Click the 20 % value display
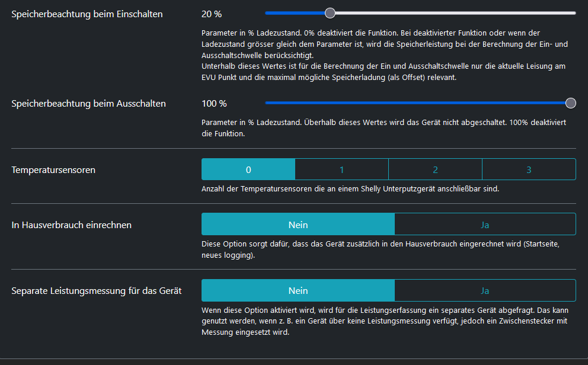 pyautogui.click(x=212, y=14)
